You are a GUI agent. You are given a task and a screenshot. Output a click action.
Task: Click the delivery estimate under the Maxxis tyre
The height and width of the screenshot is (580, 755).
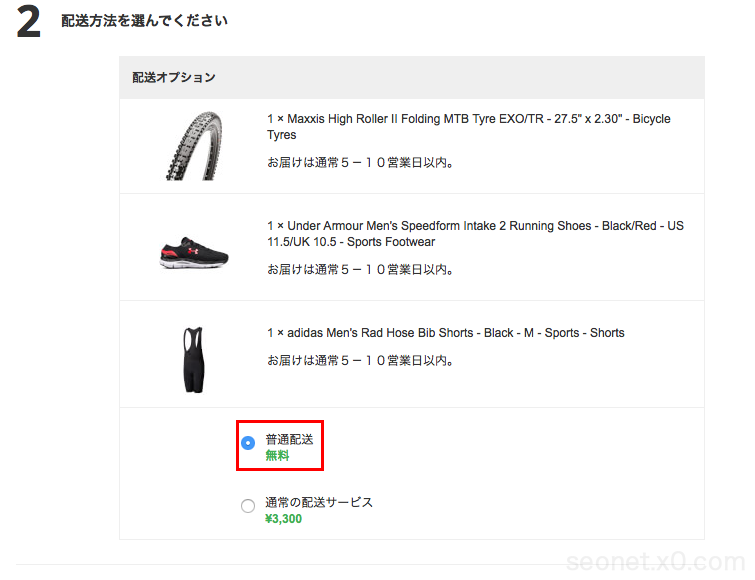361,162
